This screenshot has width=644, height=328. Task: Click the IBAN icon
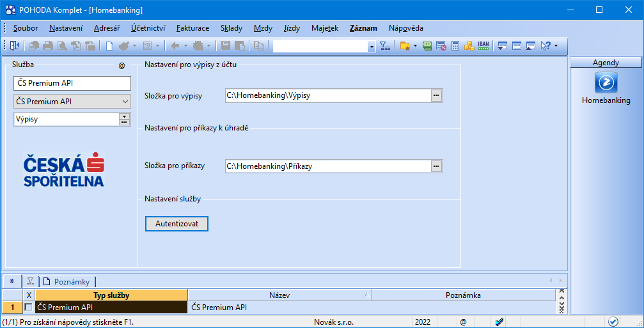pos(483,46)
